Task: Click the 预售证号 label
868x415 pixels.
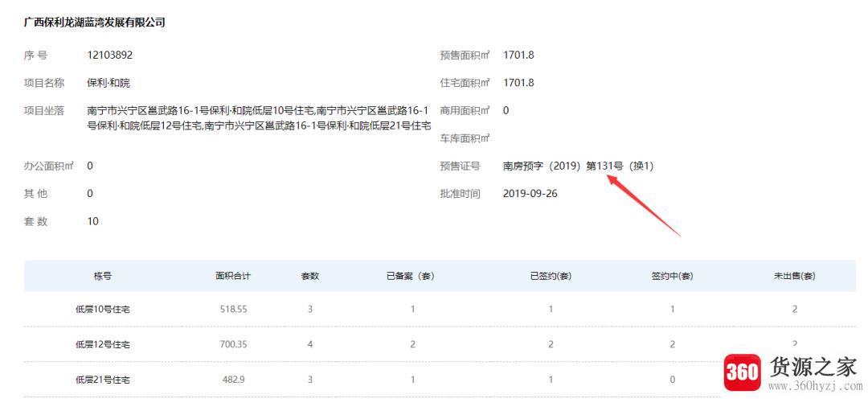Action: click(460, 166)
